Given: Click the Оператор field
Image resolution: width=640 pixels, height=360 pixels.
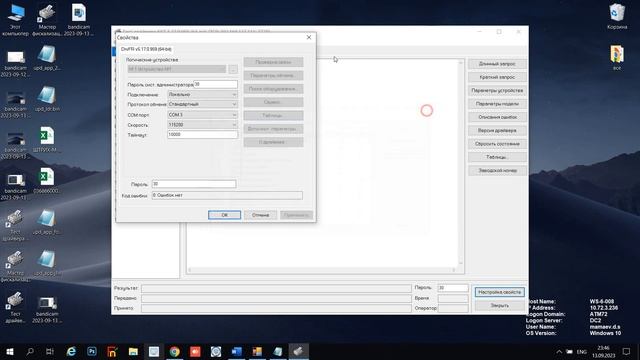Looking at the screenshot, I should click(x=453, y=309).
